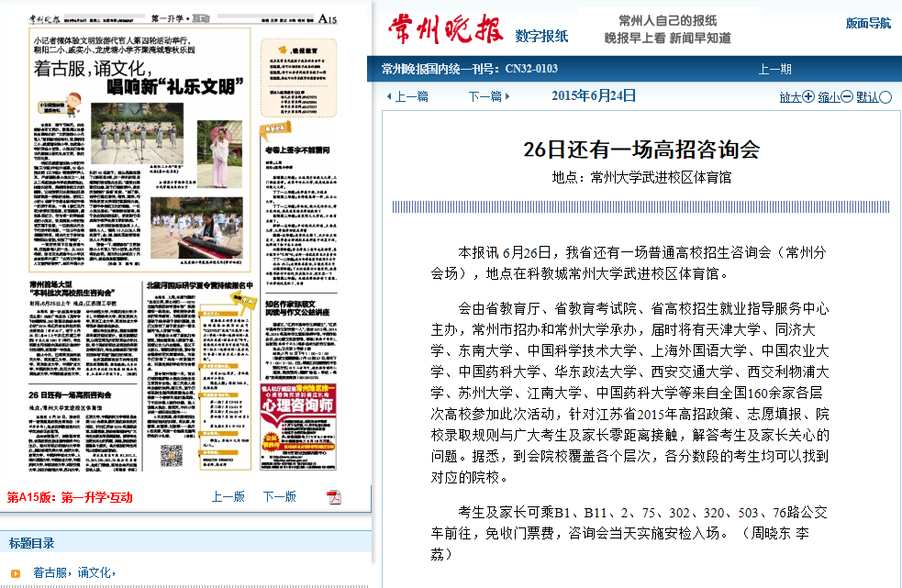The height and width of the screenshot is (588, 902).
Task: Click the QR code on the page thumbnail
Action: (x=172, y=456)
